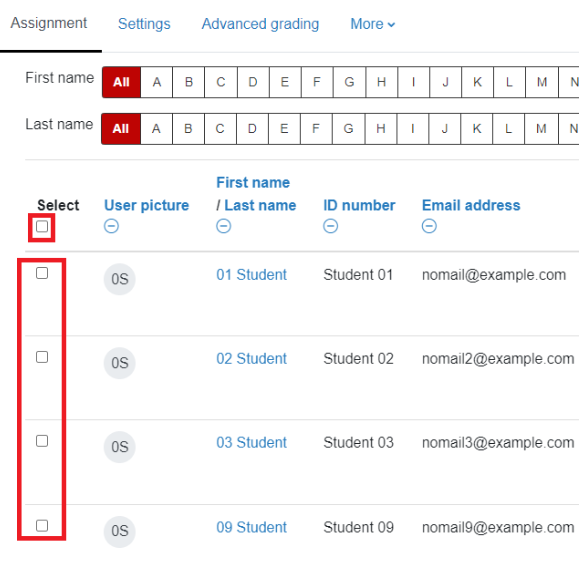Hide the Email address column

[x=429, y=226]
